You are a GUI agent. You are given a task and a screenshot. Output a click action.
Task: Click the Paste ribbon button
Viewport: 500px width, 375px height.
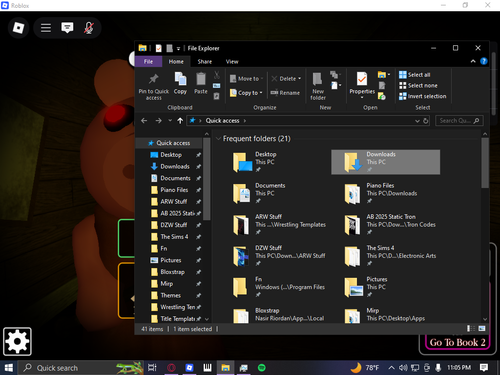201,83
